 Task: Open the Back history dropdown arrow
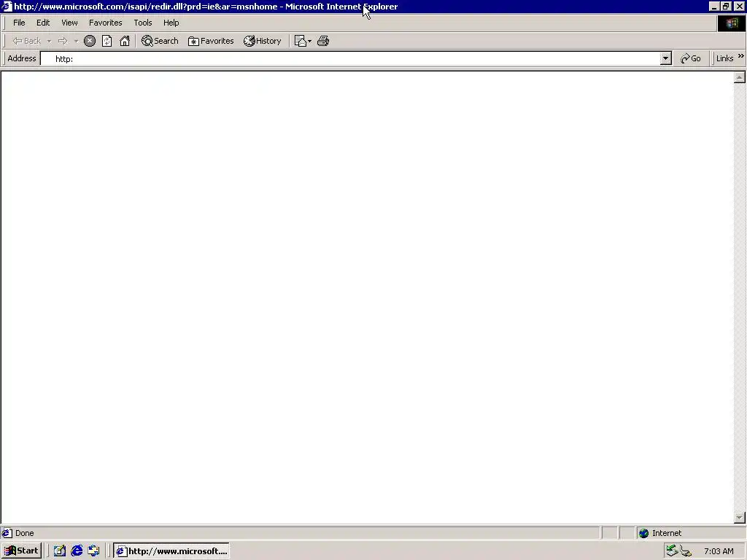click(x=49, y=42)
